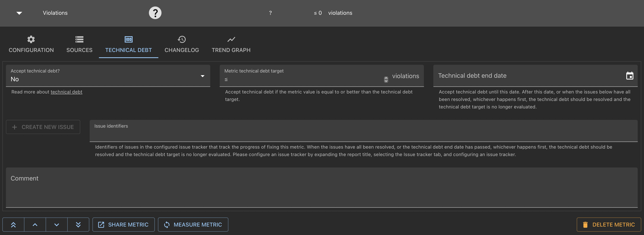Open the Configuration tab
Viewport: 644px width, 235px height.
click(x=31, y=44)
